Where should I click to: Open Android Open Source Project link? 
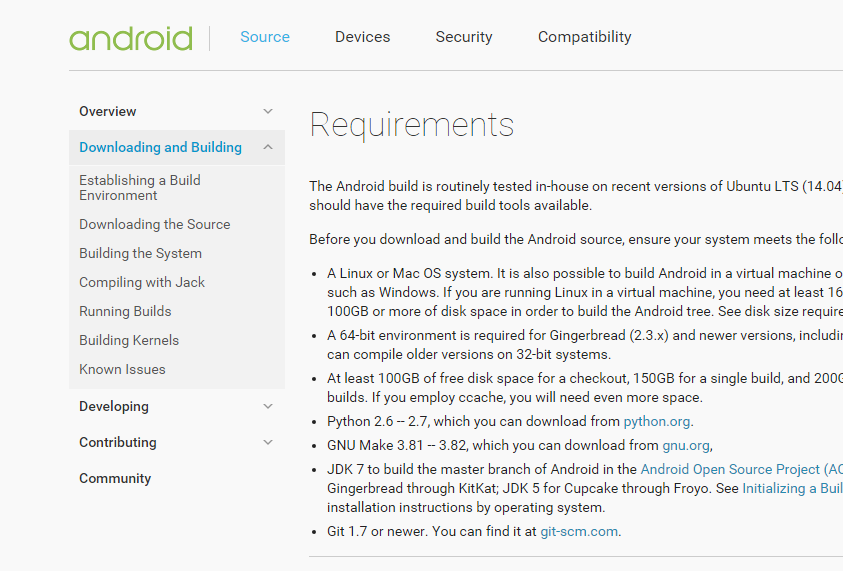pyautogui.click(x=741, y=469)
